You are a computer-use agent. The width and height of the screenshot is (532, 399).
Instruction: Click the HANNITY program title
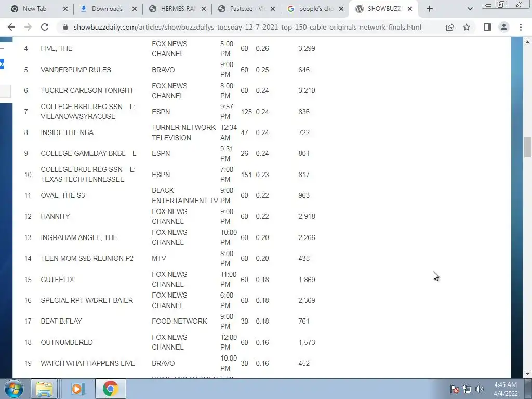pos(55,216)
